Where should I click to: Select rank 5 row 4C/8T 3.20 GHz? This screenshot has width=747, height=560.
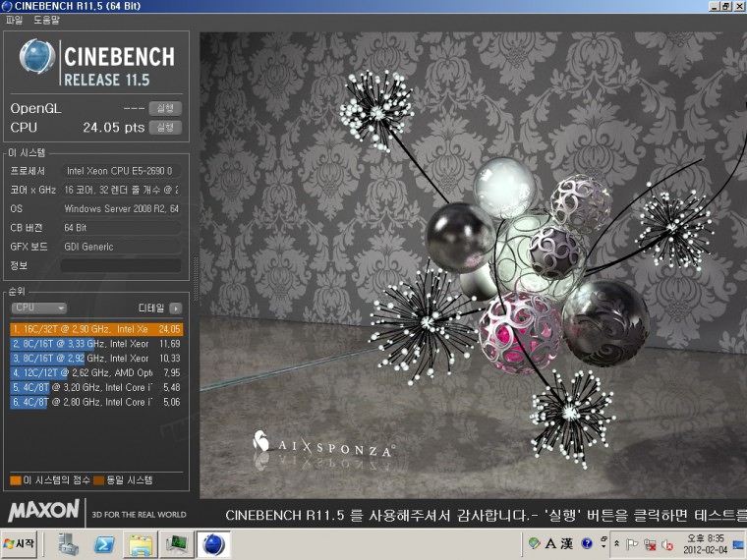[96, 388]
